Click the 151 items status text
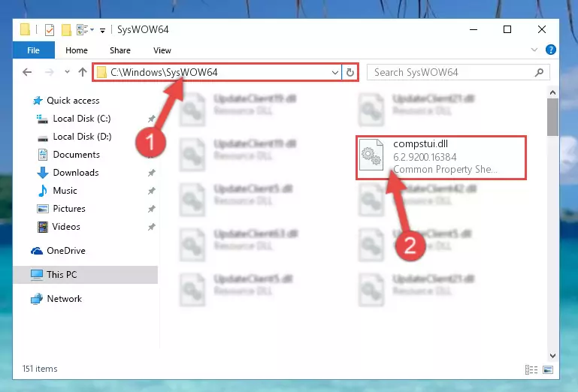 (40, 369)
